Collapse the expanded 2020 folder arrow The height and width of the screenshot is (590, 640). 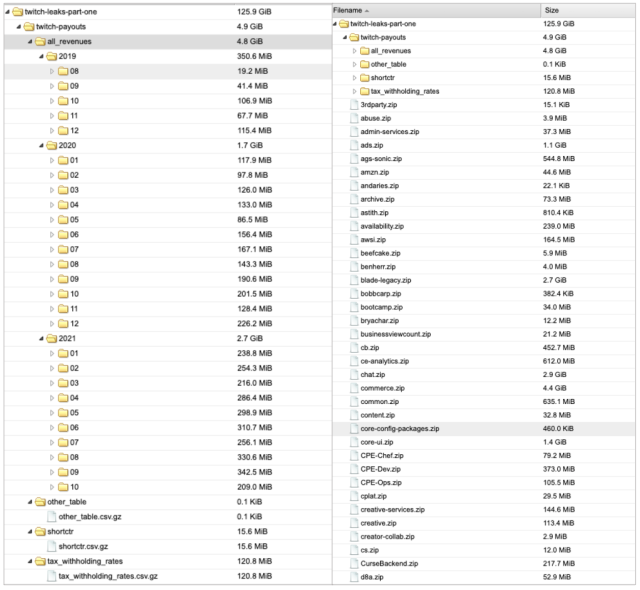point(41,145)
